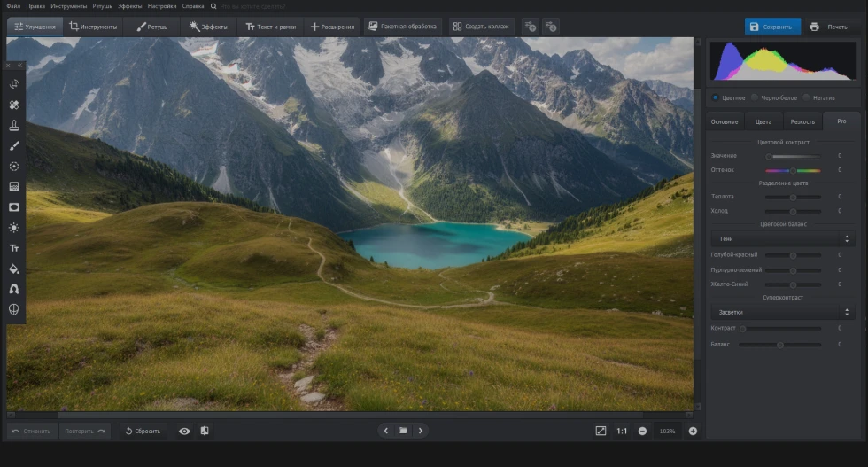Screen dimensions: 868x467
Task: Open the Справка menu
Action: (x=193, y=6)
